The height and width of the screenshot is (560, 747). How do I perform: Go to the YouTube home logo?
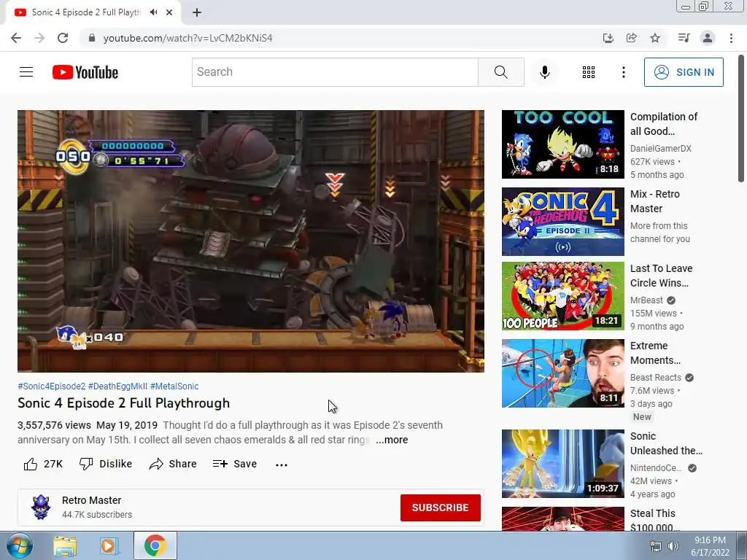point(85,72)
